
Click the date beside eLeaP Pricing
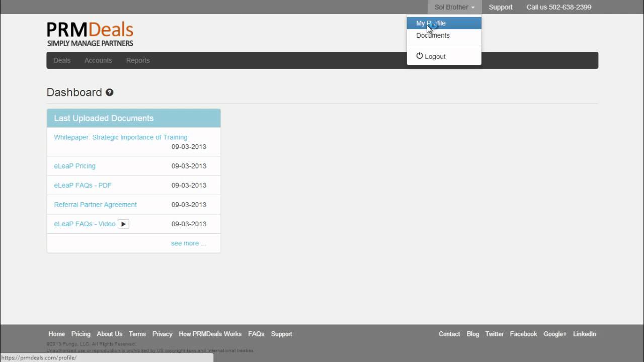click(x=189, y=166)
